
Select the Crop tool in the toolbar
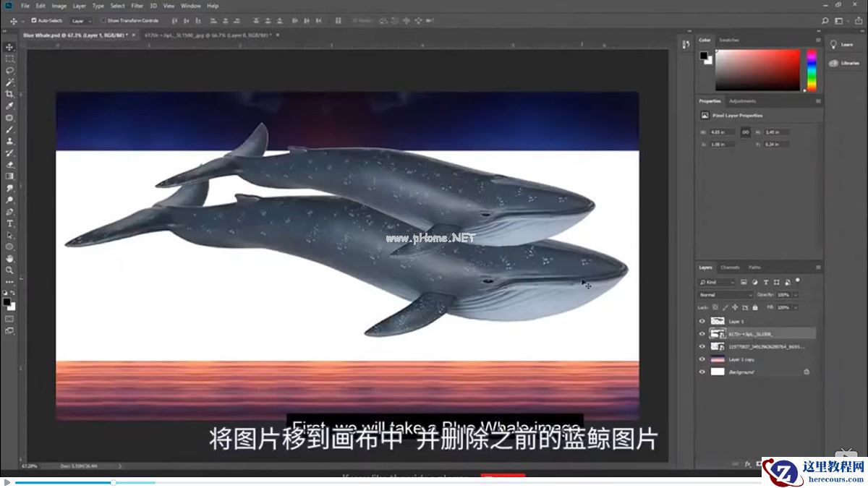coord(9,94)
